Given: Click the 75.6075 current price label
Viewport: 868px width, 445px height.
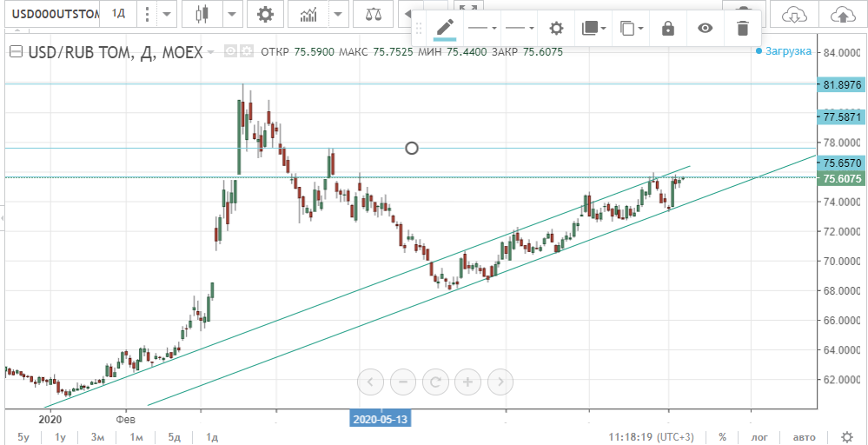Looking at the screenshot, I should [x=841, y=178].
